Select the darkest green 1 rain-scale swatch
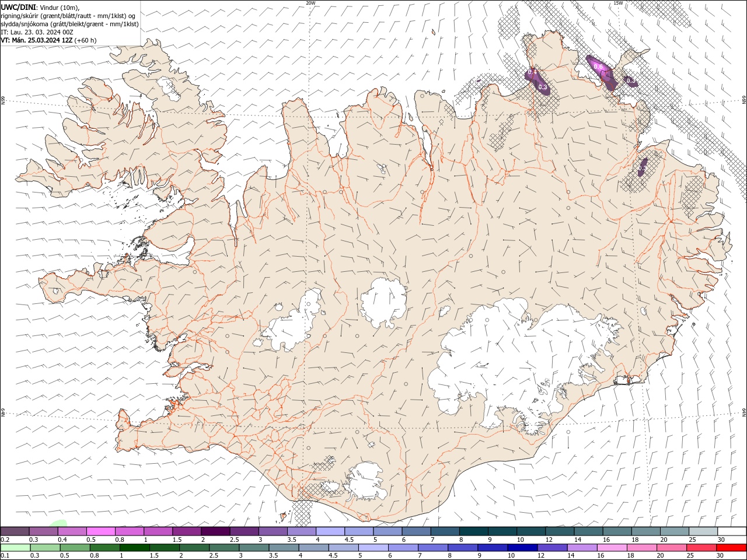Screen dimensions: 747x560 coord(135,548)
